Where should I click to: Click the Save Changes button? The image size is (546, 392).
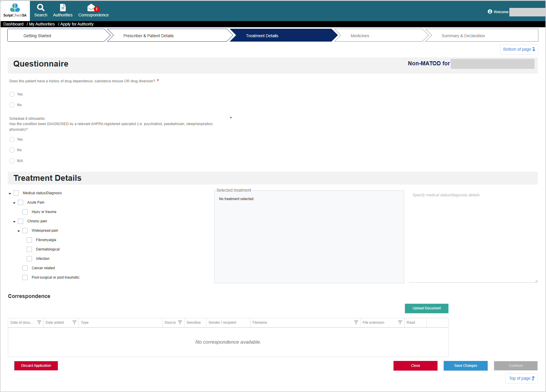click(x=465, y=366)
